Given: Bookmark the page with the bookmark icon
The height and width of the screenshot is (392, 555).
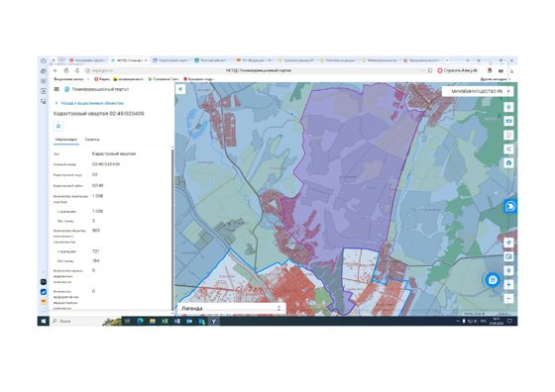Looking at the screenshot, I should (x=430, y=70).
